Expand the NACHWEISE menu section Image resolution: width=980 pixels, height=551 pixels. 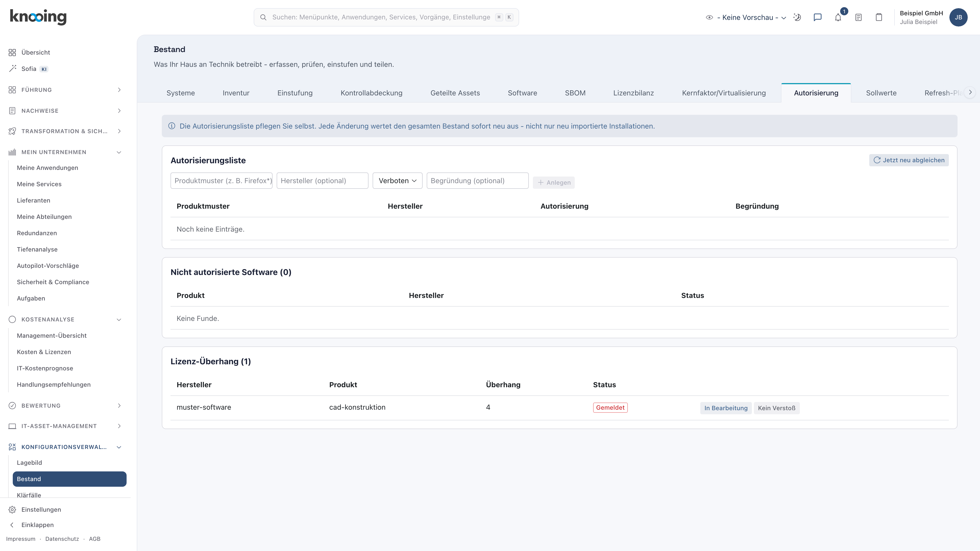point(65,111)
